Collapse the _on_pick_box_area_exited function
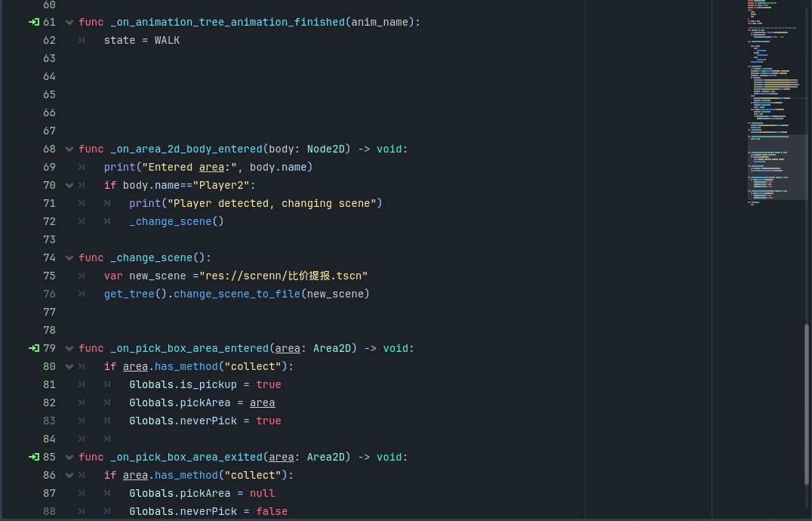Screen dimensions: 812x521 (x=69, y=457)
